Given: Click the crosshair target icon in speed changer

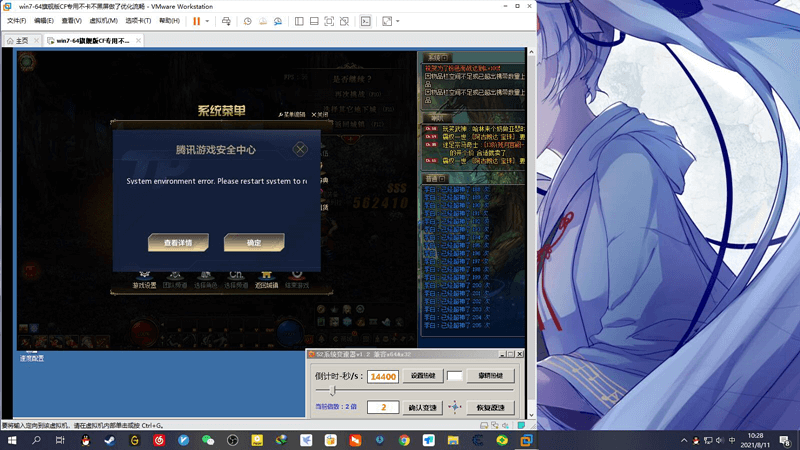Looking at the screenshot, I should pyautogui.click(x=454, y=407).
